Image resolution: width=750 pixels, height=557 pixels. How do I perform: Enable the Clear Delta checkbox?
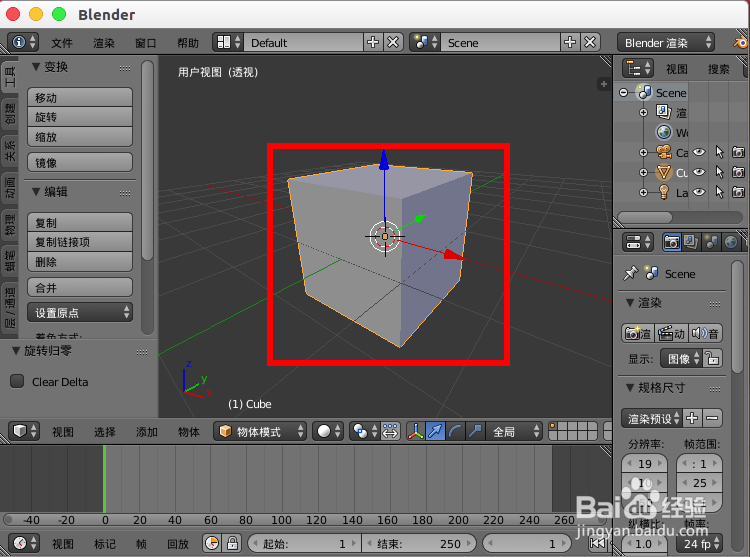point(17,381)
